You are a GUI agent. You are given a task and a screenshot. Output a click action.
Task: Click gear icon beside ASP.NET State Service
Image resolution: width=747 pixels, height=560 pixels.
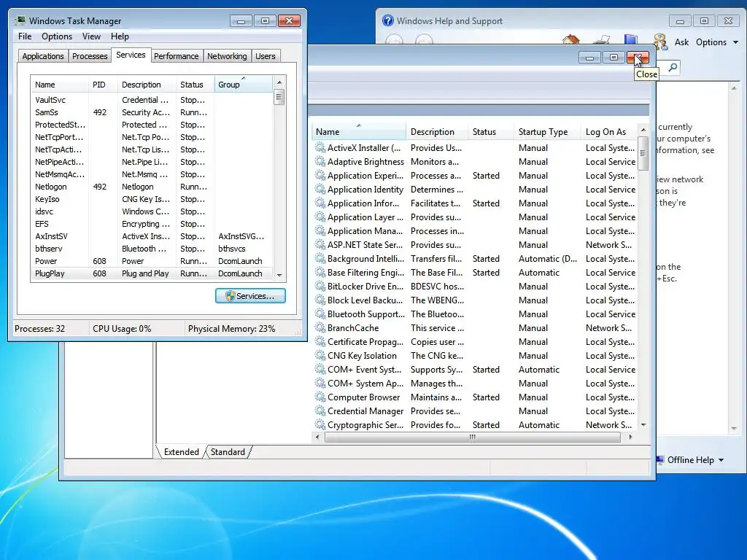[x=320, y=244]
